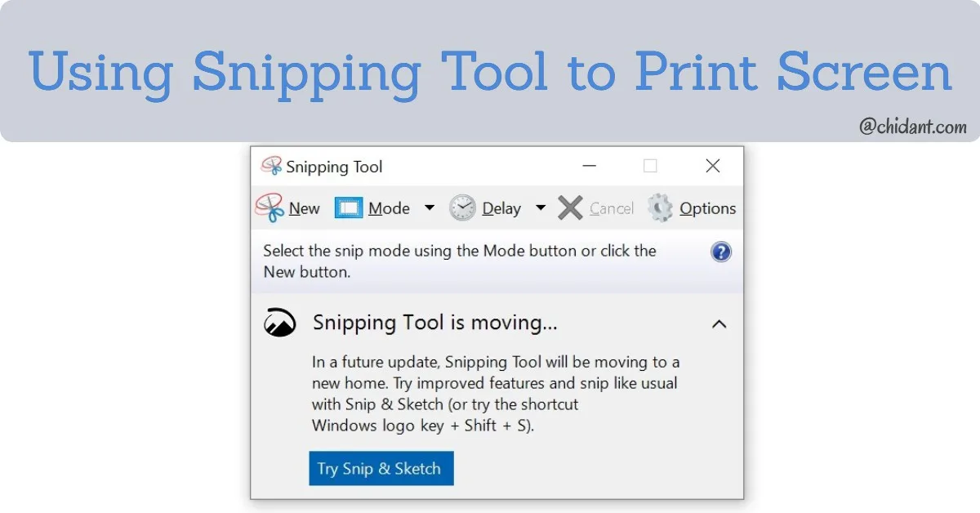This screenshot has width=980, height=513.
Task: Open the Delay dropdown arrow
Action: 541,208
